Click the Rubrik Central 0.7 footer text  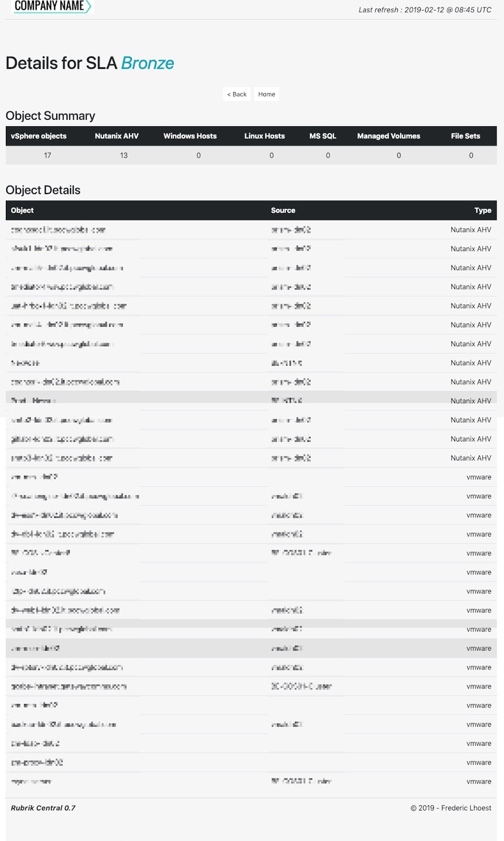click(x=43, y=808)
